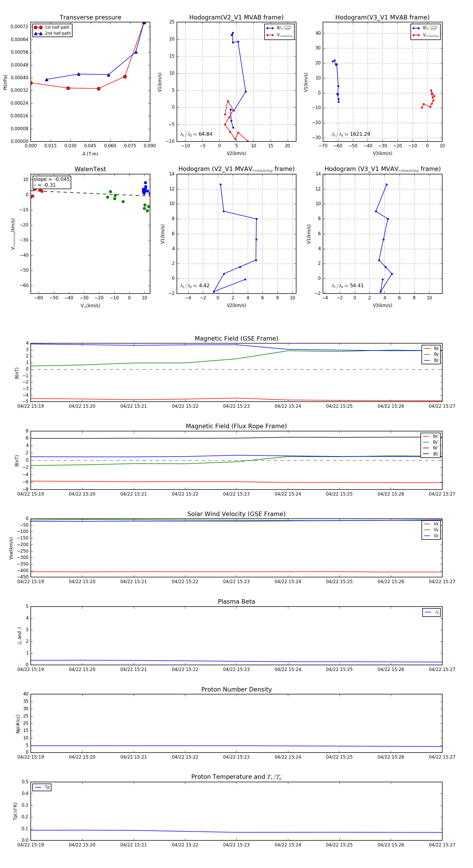Click 'Proton Number Density' plot title
The height and width of the screenshot is (868, 473).
click(236, 689)
